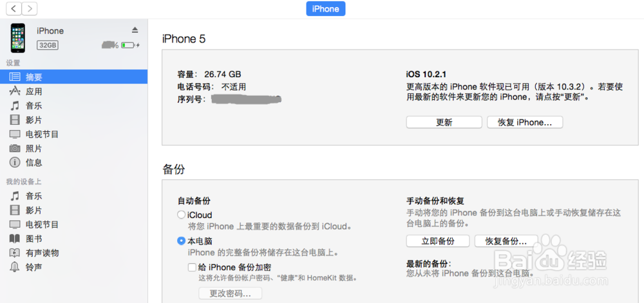Click the 恢复 iPhone... button
The image size is (644, 303).
[x=525, y=122]
